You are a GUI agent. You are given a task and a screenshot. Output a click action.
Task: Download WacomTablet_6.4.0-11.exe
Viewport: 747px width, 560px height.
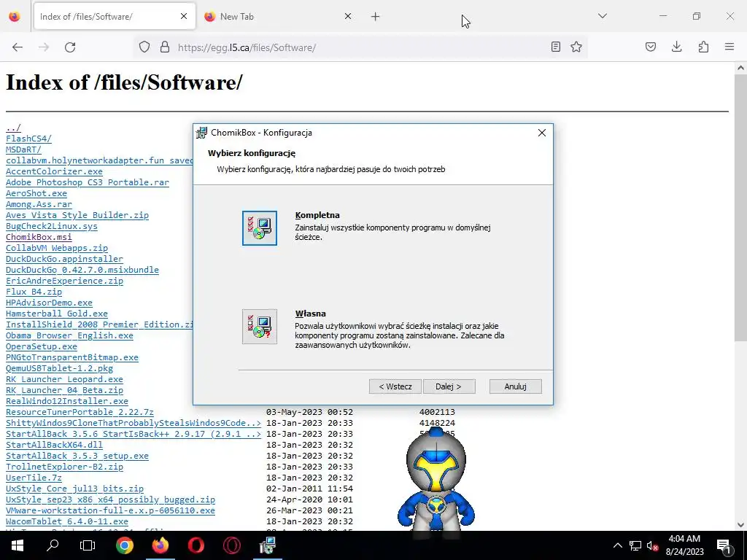[66, 522]
